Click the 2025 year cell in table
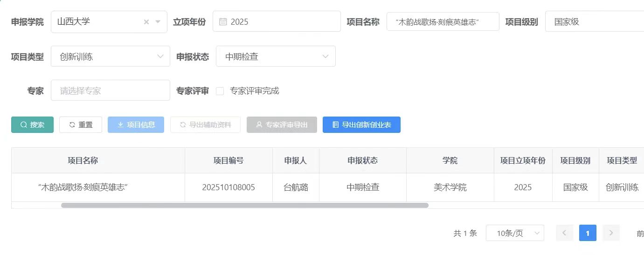This screenshot has height=255, width=644. pyautogui.click(x=523, y=187)
